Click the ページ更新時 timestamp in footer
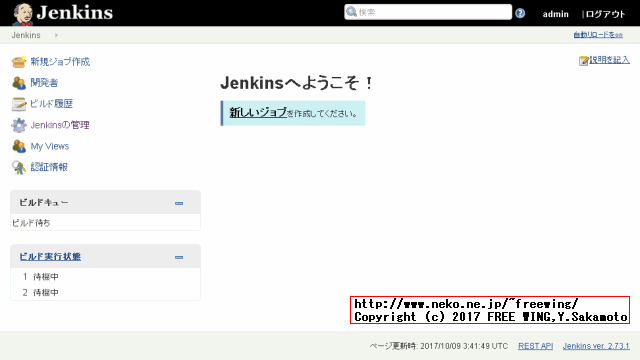The width and height of the screenshot is (640, 360). click(439, 346)
